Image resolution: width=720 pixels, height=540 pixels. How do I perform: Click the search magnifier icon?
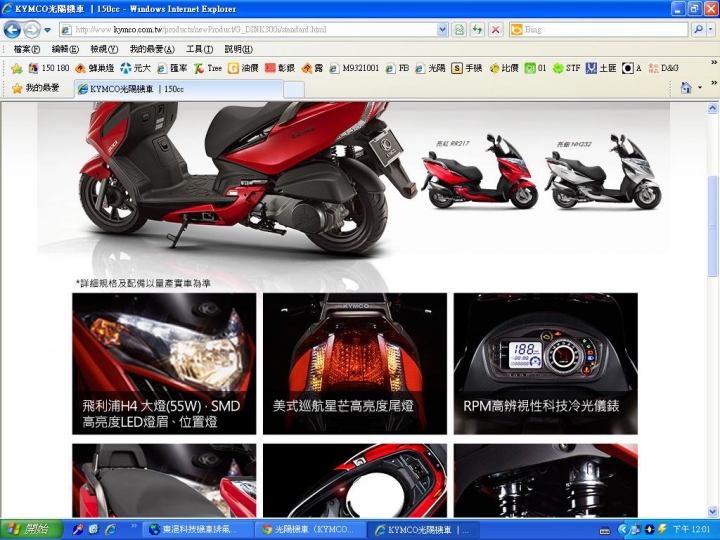click(x=698, y=30)
